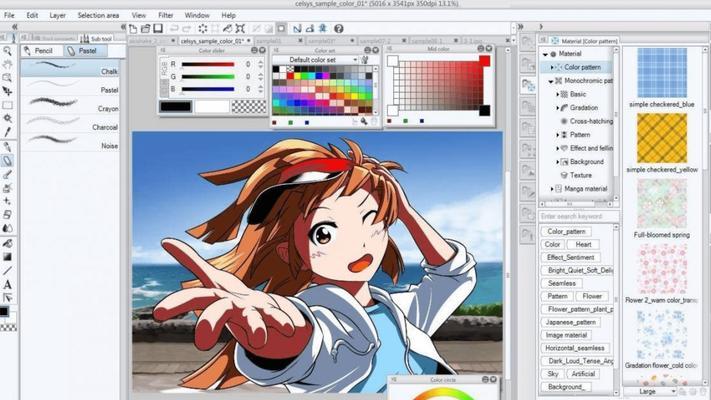This screenshot has width=711, height=400.
Task: Select the Cross-hatching material category
Action: [x=591, y=121]
